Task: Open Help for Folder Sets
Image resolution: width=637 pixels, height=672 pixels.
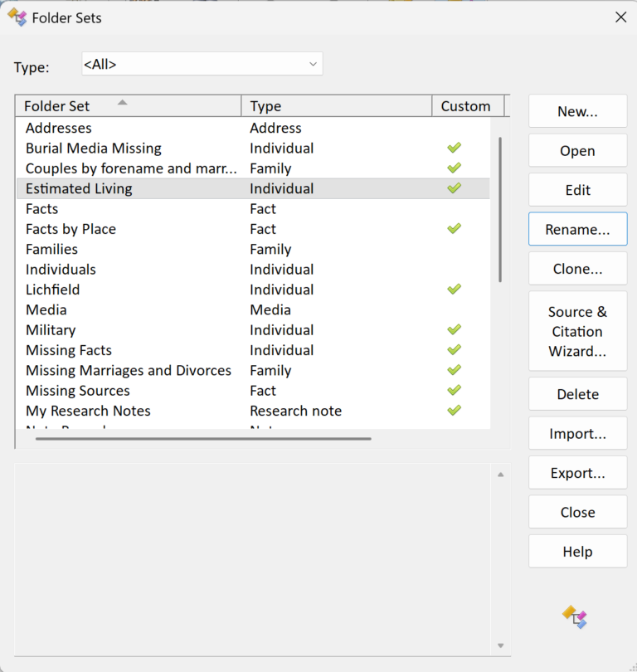Action: tap(577, 552)
